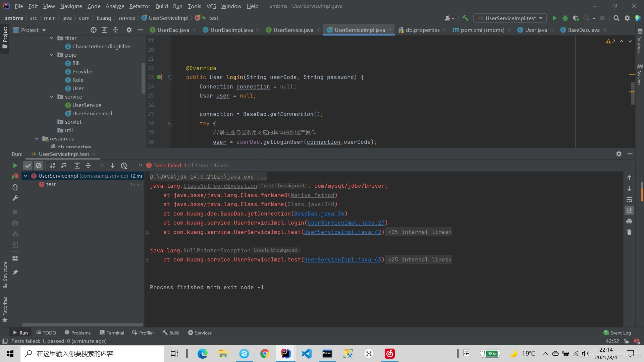Hide the Run tool window
The width and height of the screenshot is (644, 362).
pyautogui.click(x=630, y=154)
